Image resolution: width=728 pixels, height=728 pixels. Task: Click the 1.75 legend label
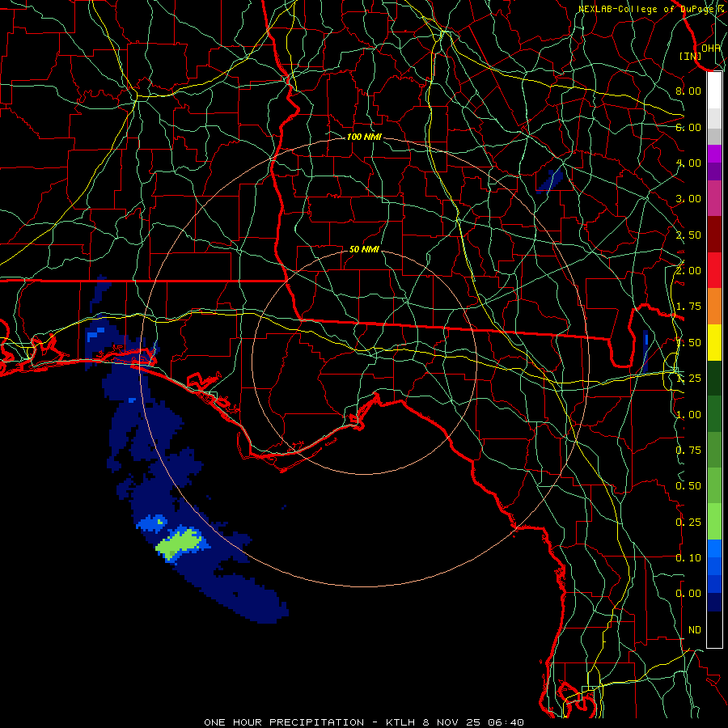point(688,307)
